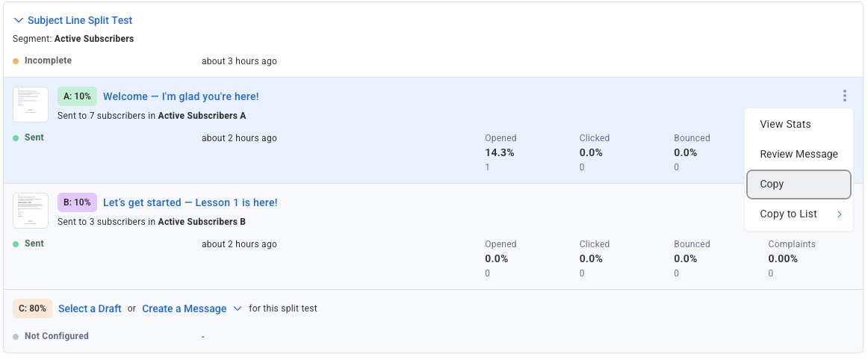Click the orange Incomplete status dot
Image resolution: width=868 pixels, height=363 pixels.
[x=16, y=60]
